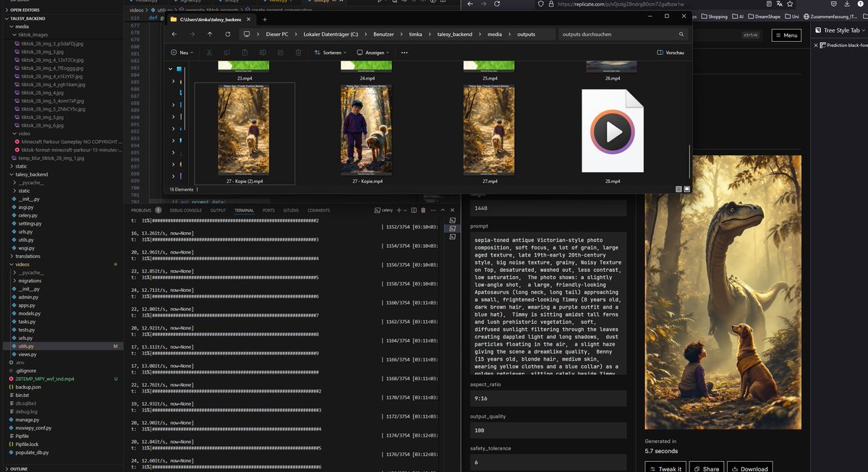
Task: Open the Anzeigen dropdown
Action: (x=373, y=53)
